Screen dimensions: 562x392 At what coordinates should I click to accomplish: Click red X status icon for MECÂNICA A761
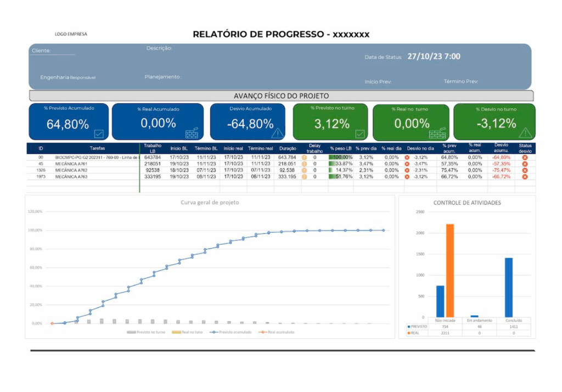(x=524, y=164)
